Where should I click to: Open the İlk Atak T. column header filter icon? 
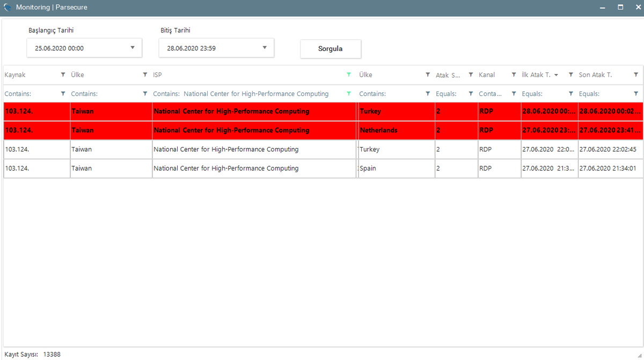[x=571, y=75]
